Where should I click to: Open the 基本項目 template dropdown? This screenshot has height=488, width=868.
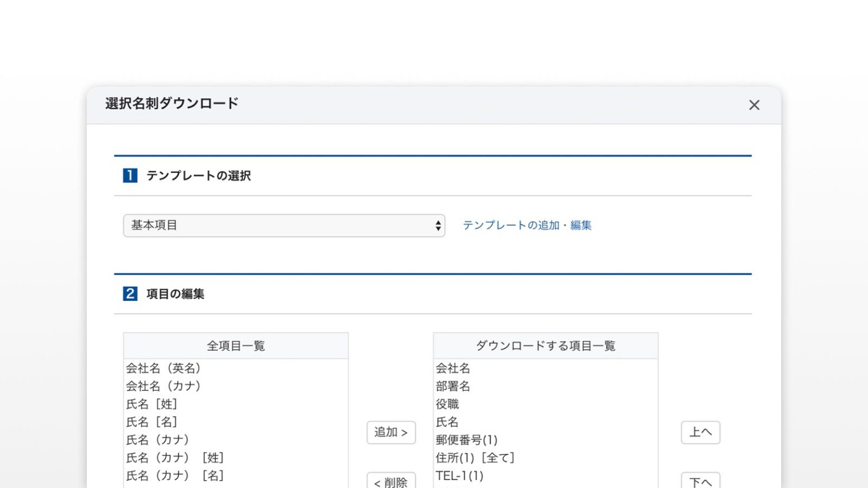click(284, 226)
